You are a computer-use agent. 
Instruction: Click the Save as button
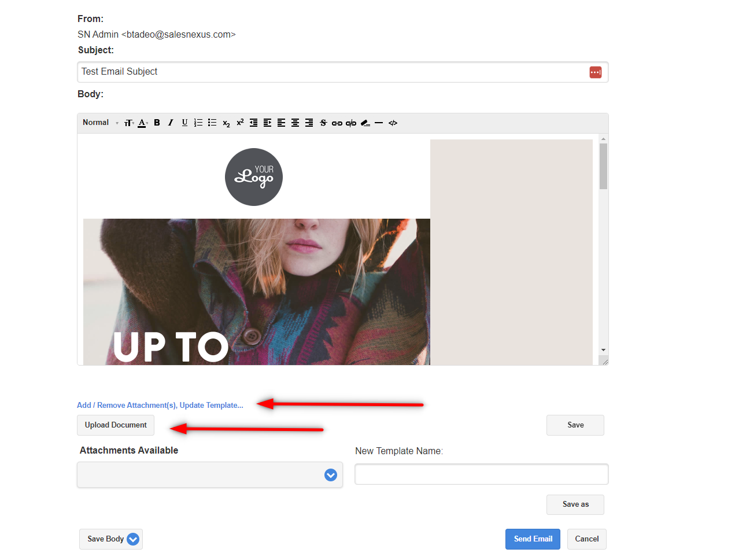coord(575,504)
